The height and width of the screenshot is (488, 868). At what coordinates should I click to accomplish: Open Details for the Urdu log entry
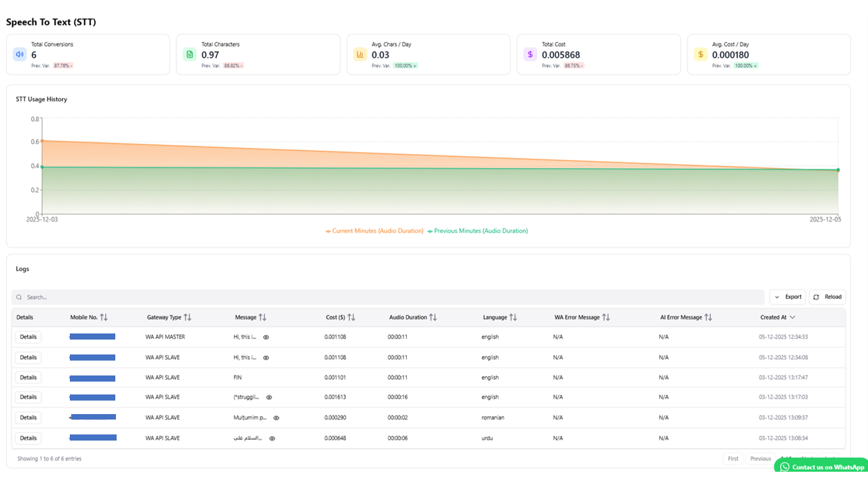(28, 438)
